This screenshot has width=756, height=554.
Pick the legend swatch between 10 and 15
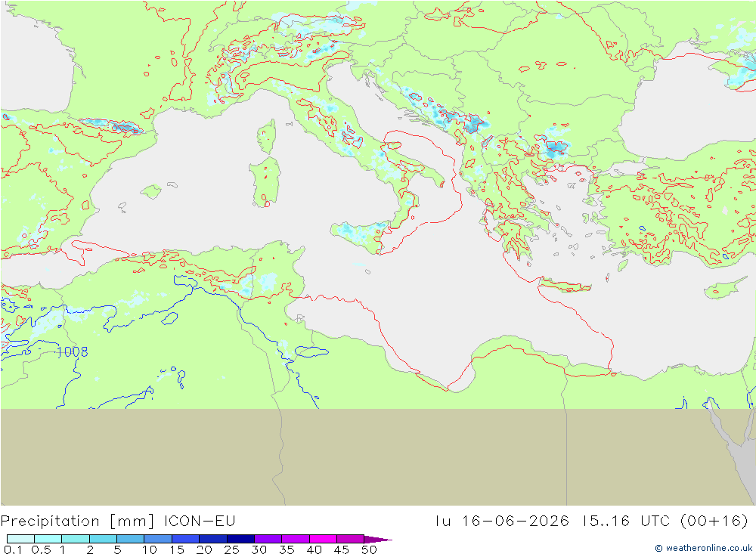158,539
